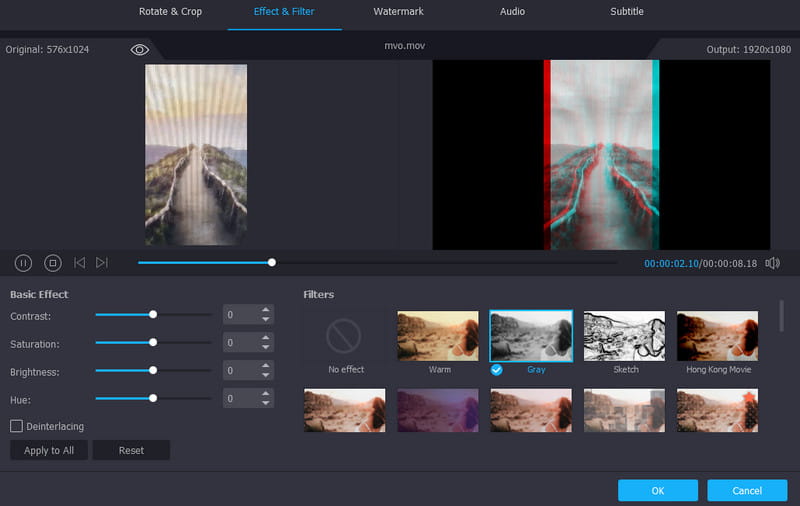Decrease Contrast value with down arrow

tap(265, 319)
